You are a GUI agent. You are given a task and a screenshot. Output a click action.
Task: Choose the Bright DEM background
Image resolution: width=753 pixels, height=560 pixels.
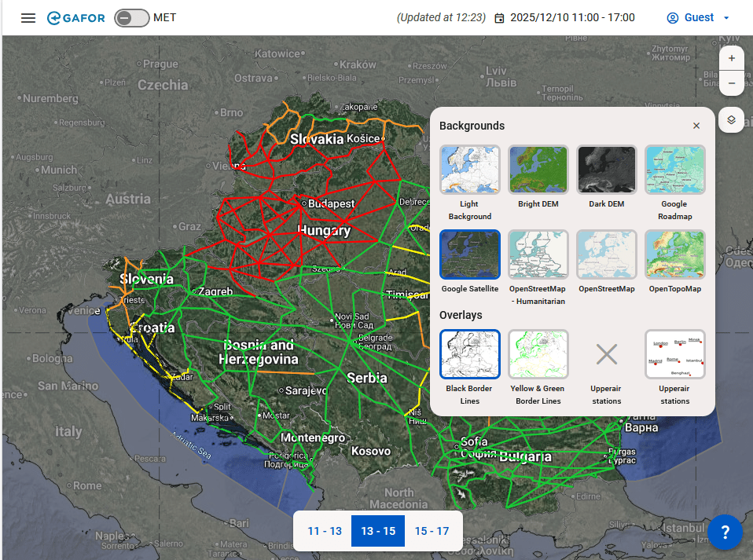(x=538, y=170)
